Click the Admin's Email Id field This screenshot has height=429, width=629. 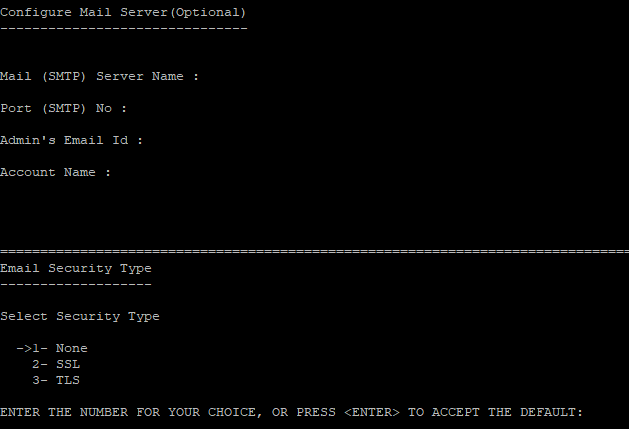tap(71, 140)
